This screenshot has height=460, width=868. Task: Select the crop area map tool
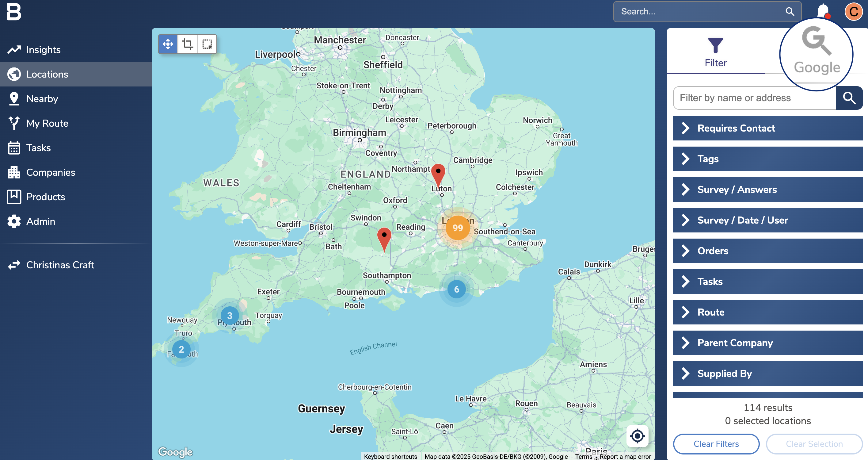tap(187, 44)
